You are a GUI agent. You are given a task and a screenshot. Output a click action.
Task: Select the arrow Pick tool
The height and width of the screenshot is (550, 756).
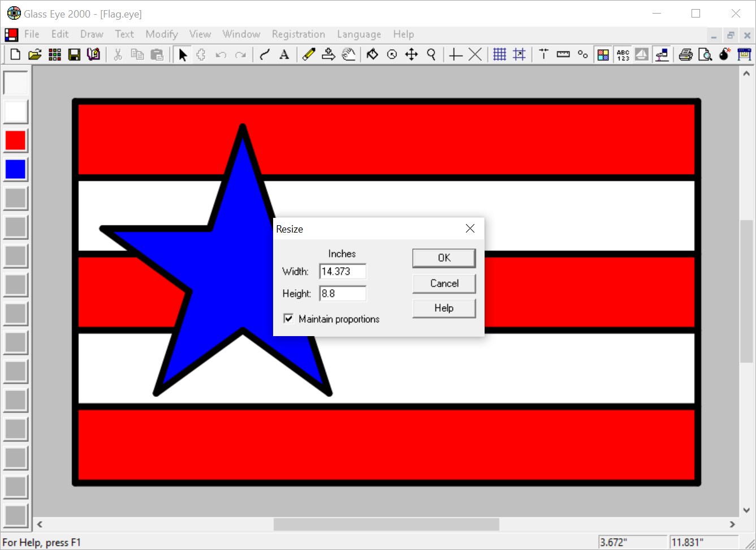click(183, 54)
